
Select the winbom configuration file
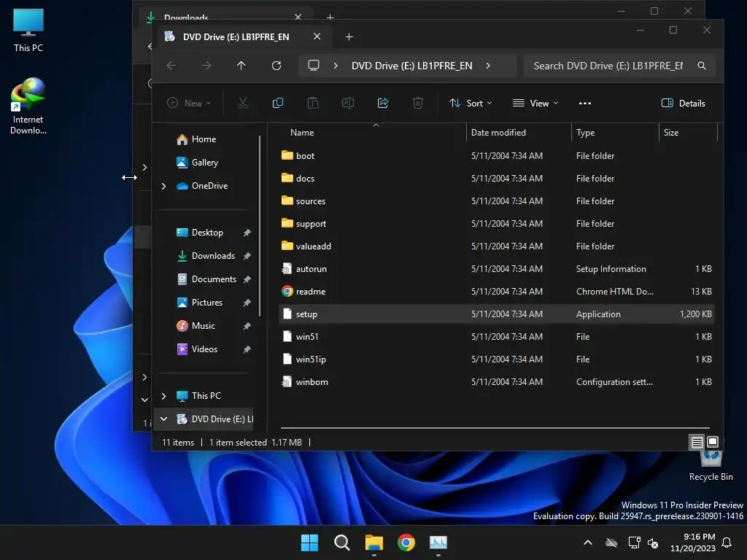click(x=496, y=382)
